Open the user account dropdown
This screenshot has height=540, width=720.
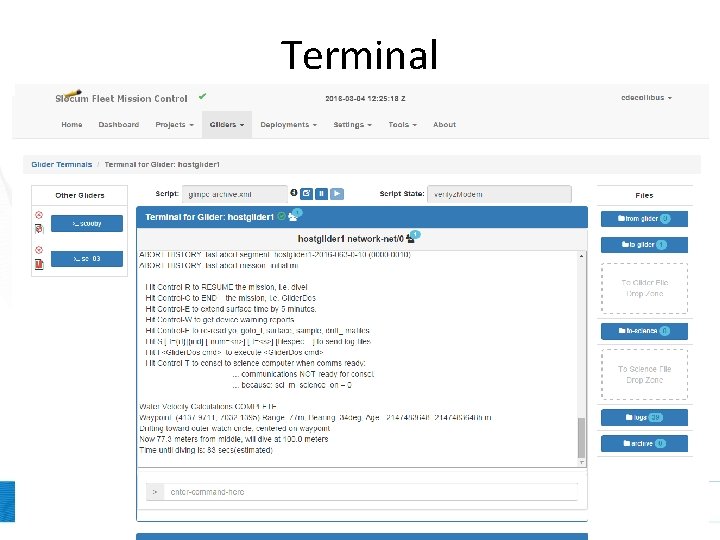click(x=647, y=98)
